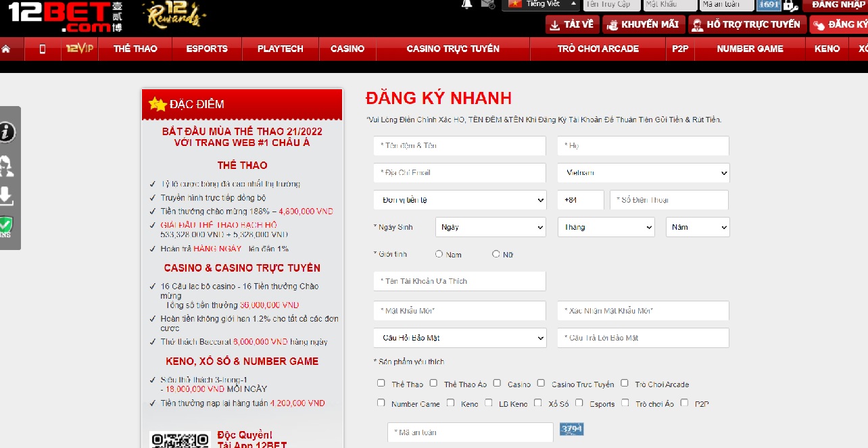Open TRÒ CHƠI ARCADE menu item
The width and height of the screenshot is (868, 448).
(598, 49)
